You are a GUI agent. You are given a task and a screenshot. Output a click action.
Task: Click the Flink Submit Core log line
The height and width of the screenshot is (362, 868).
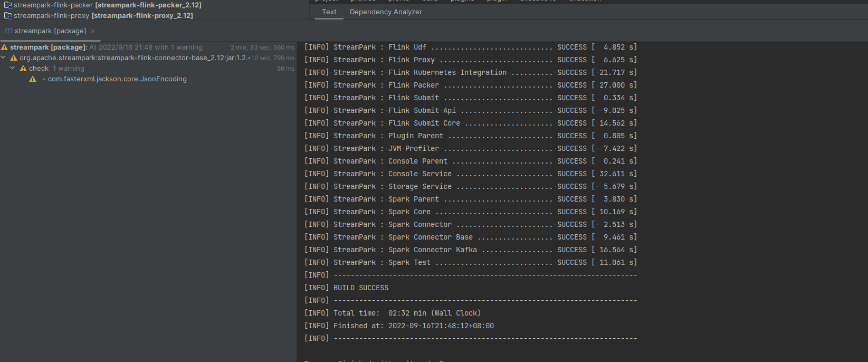click(471, 123)
